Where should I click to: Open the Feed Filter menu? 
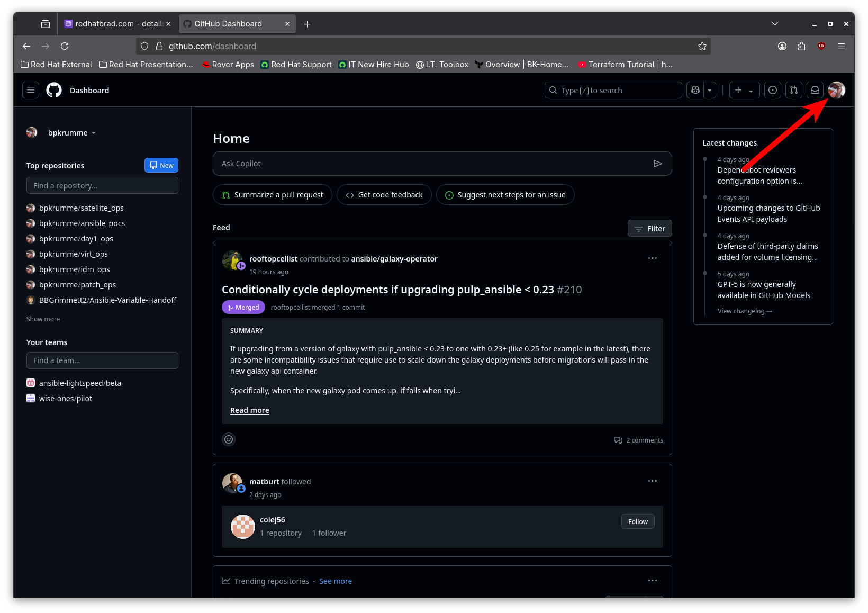pos(650,229)
